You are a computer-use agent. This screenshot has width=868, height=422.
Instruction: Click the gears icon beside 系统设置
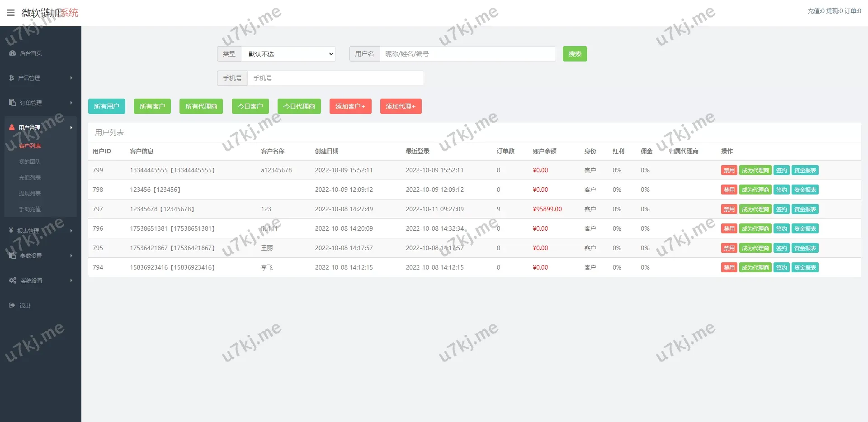[x=12, y=280]
